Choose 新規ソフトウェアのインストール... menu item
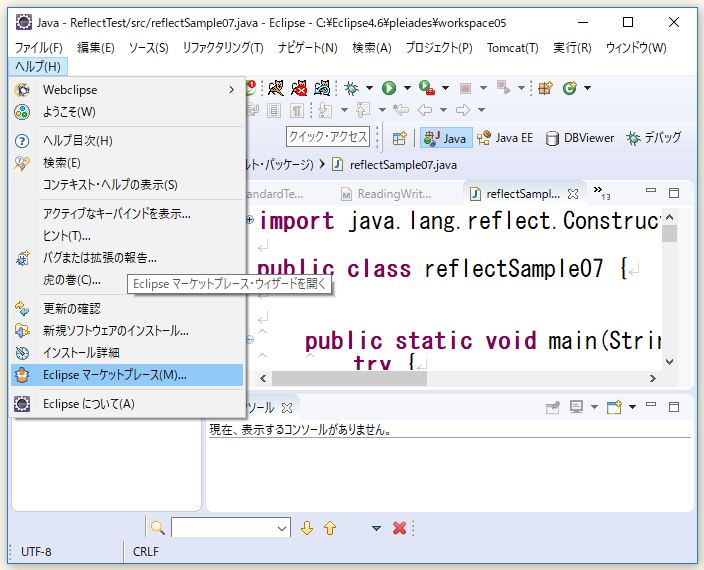This screenshot has height=570, width=704. pos(127,331)
